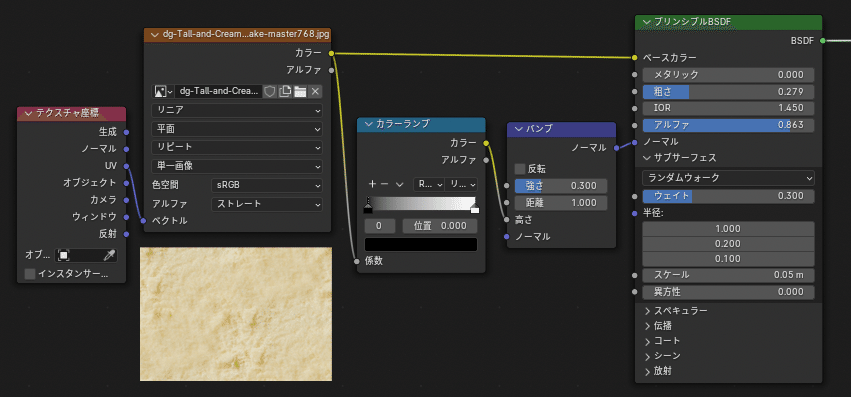Click the 半径 input socket

tap(634, 213)
